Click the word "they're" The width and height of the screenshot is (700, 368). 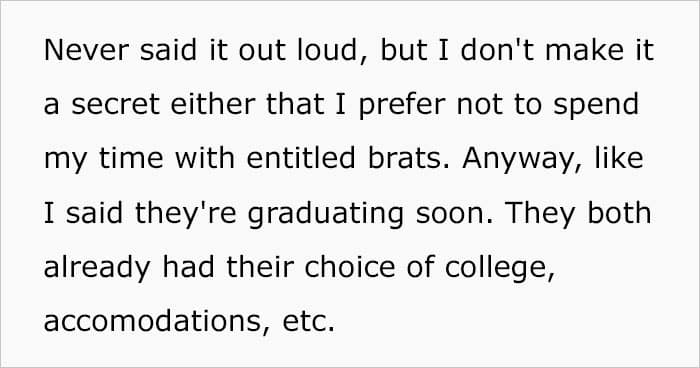(x=185, y=215)
